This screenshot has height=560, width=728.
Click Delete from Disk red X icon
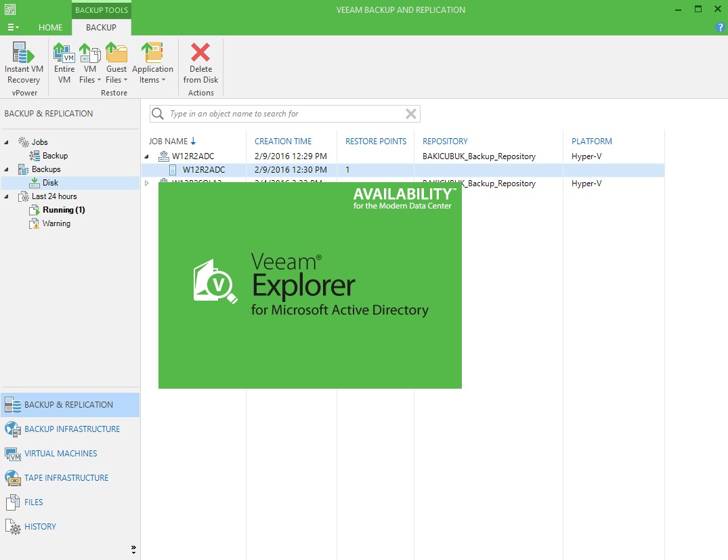pos(200,52)
